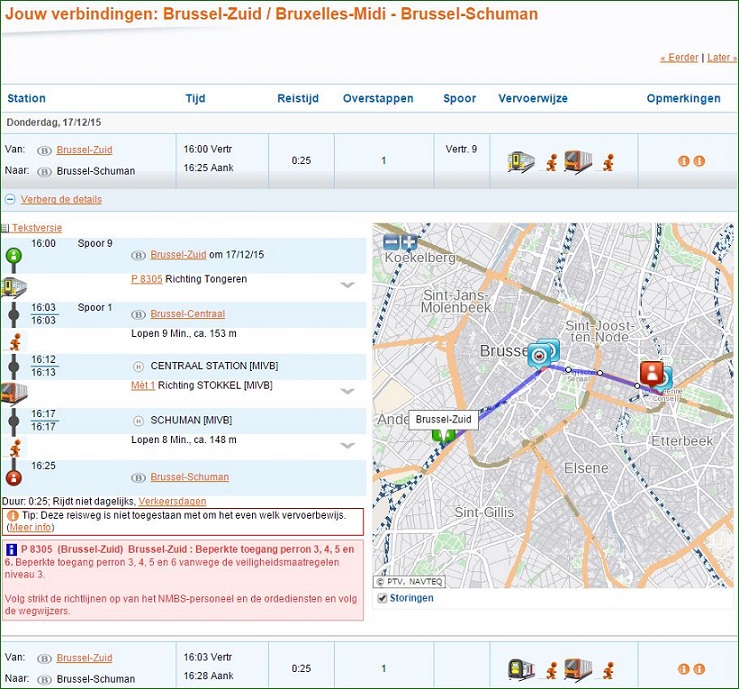The width and height of the screenshot is (739, 689).
Task: Click the Overstappen column header
Action: pyautogui.click(x=372, y=99)
